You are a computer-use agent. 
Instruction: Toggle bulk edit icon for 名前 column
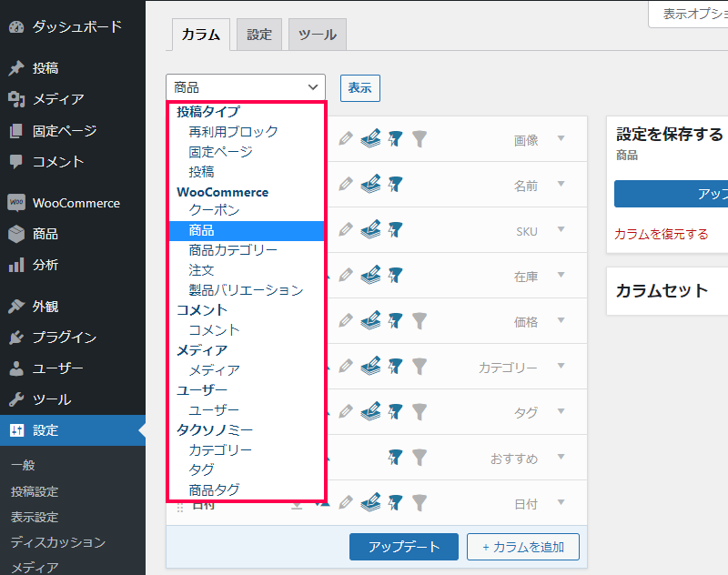(370, 185)
